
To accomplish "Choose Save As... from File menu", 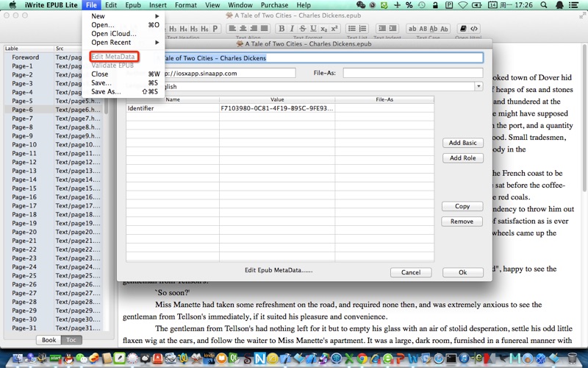I will coord(123,91).
